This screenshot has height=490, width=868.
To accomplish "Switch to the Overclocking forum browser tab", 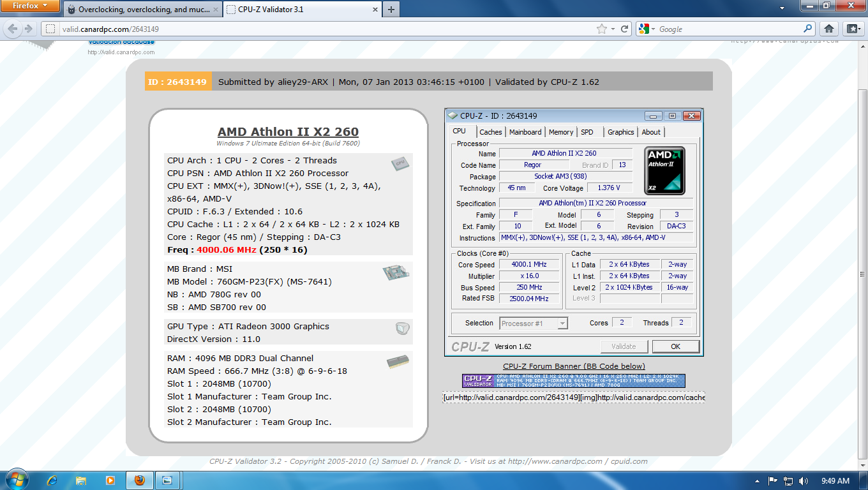I will [x=142, y=10].
